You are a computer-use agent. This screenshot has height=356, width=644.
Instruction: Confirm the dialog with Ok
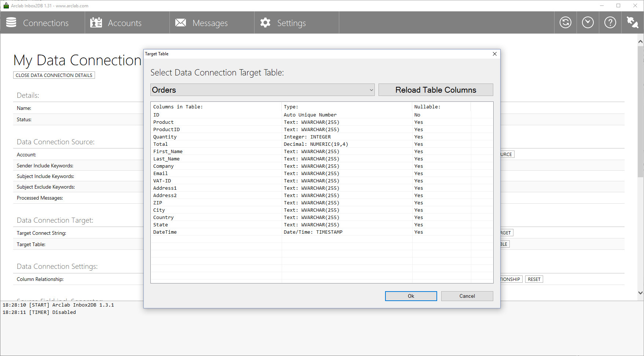coord(411,296)
